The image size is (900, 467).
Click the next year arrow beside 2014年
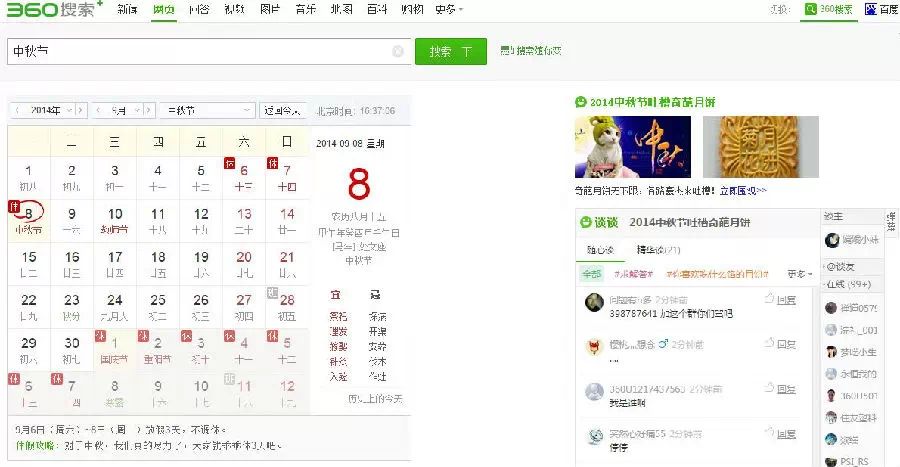[x=81, y=110]
